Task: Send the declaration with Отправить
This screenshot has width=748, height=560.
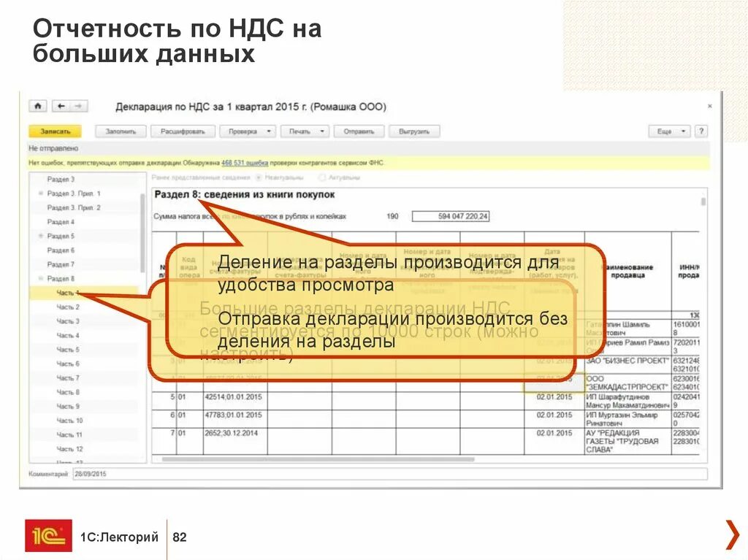Action: pyautogui.click(x=359, y=131)
